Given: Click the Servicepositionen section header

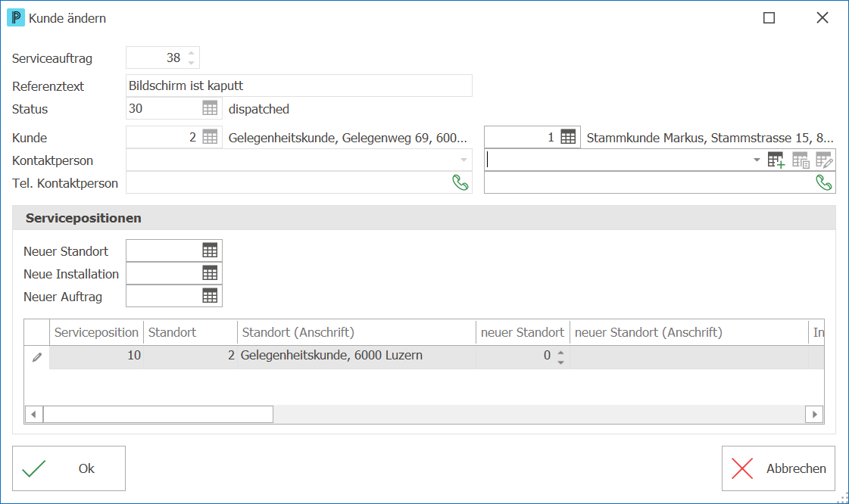Looking at the screenshot, I should coord(424,217).
